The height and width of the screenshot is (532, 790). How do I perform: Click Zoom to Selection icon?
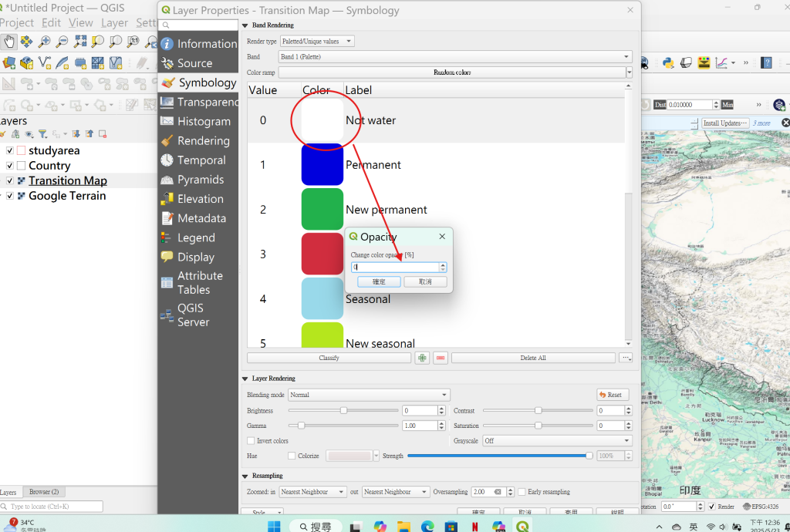(98, 42)
